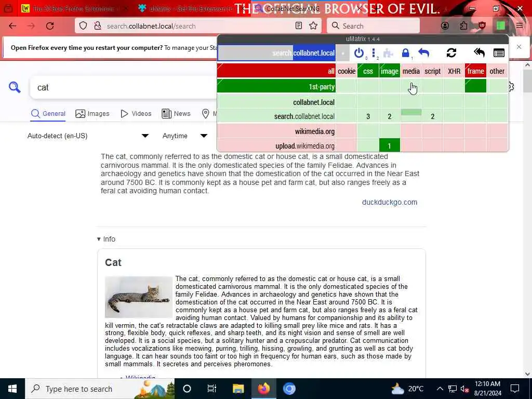
Task: Toggle the search.collabnet.local hostname row
Action: click(276, 116)
